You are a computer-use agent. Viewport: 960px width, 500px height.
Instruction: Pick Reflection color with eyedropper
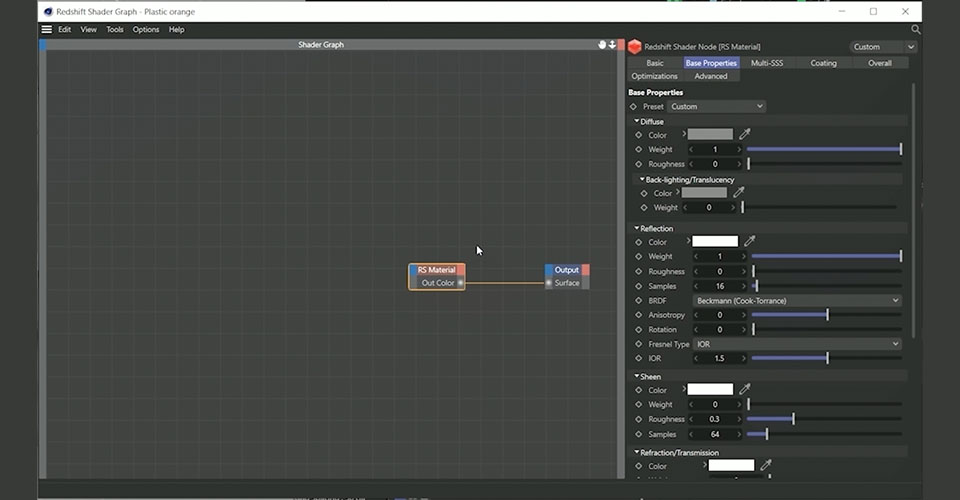(x=749, y=241)
